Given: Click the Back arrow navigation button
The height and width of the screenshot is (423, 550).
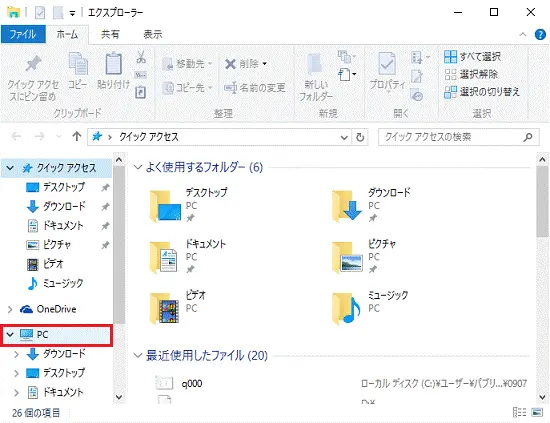Looking at the screenshot, I should [16, 136].
